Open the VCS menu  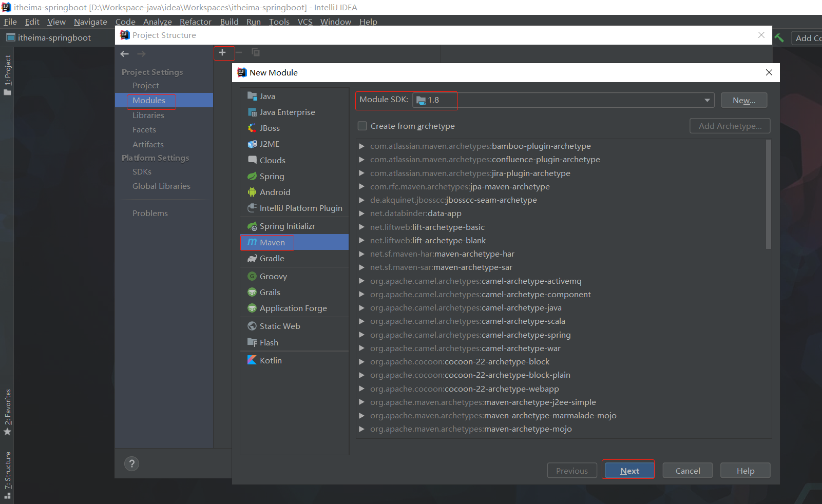[x=305, y=22]
